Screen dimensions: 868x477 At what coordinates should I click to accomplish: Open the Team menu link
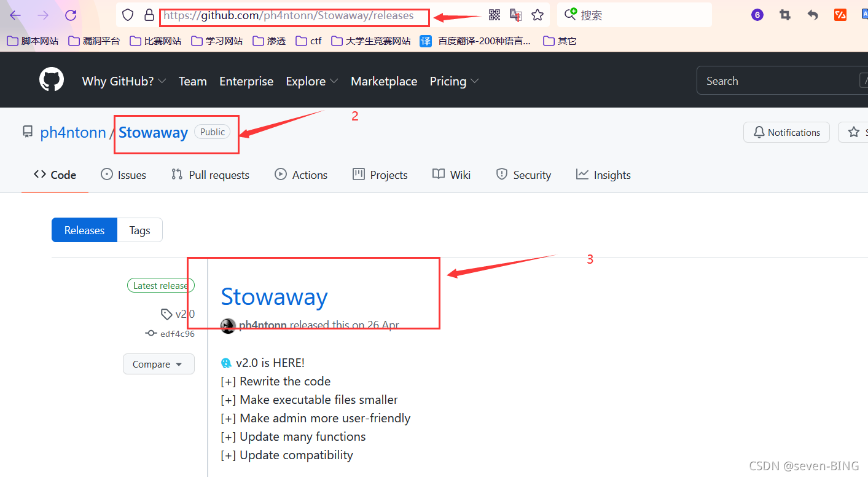click(x=193, y=81)
